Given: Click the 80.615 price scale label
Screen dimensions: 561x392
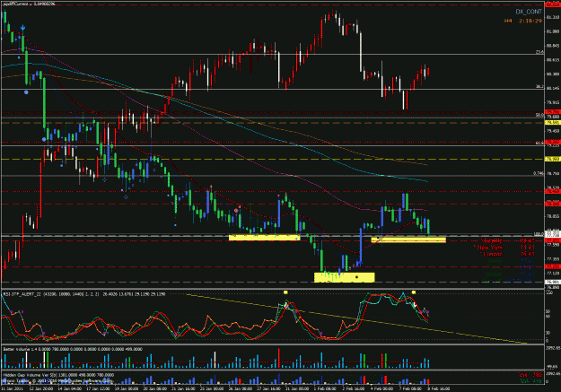Looking at the screenshot, I should (x=553, y=60).
